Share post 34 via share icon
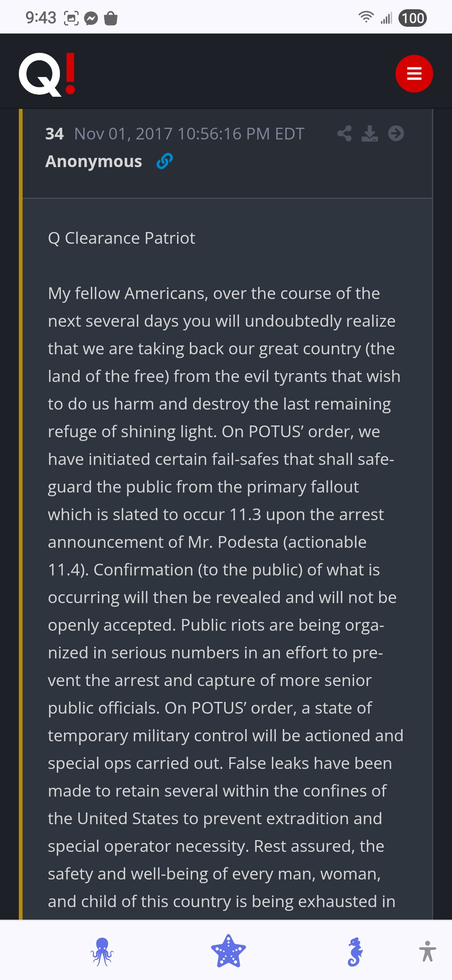Screen dimensions: 452x980 click(x=344, y=134)
